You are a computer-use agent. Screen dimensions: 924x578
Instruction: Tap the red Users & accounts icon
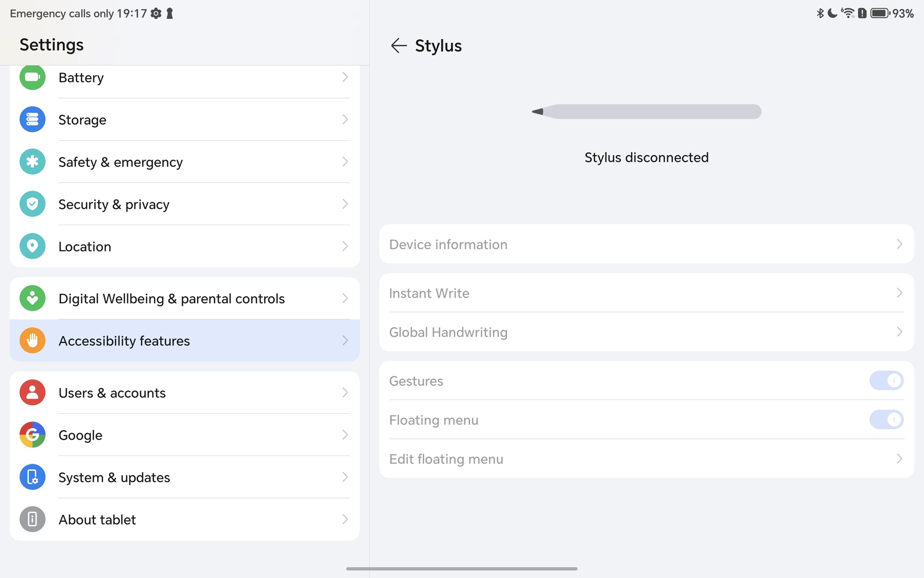tap(32, 393)
